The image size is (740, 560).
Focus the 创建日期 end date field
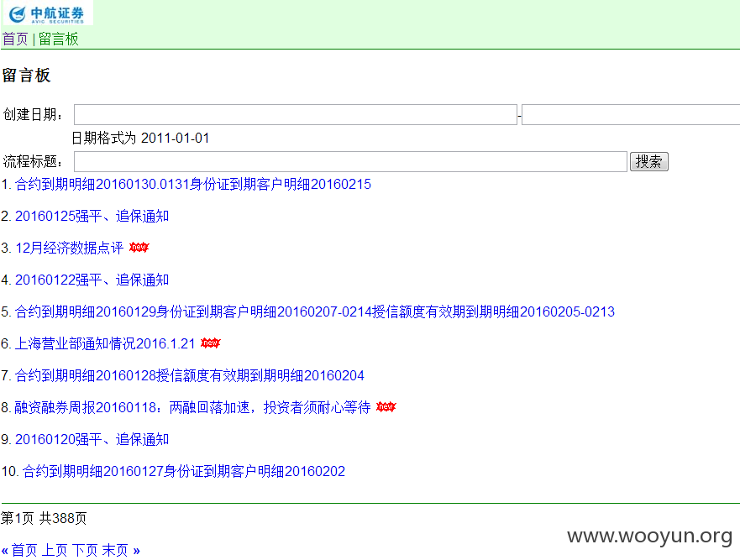click(x=631, y=115)
